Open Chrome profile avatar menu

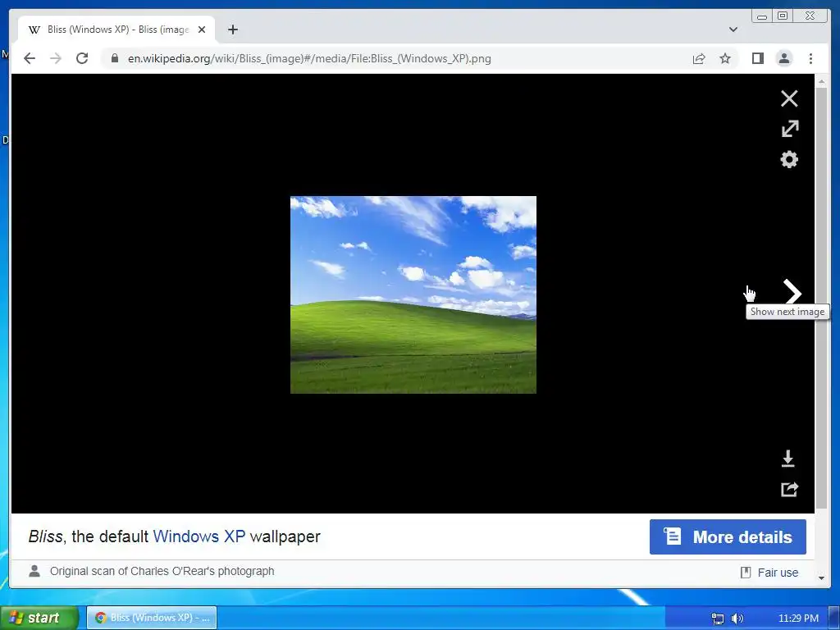coord(783,58)
